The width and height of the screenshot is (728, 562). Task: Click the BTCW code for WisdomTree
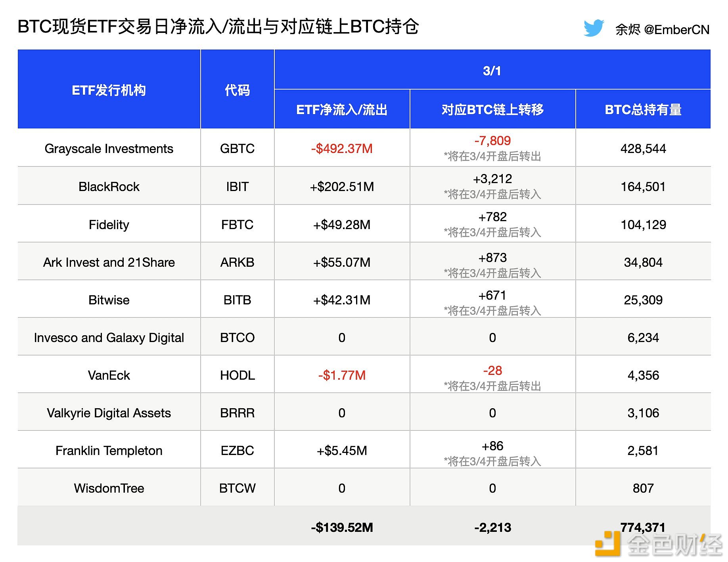coord(237,488)
